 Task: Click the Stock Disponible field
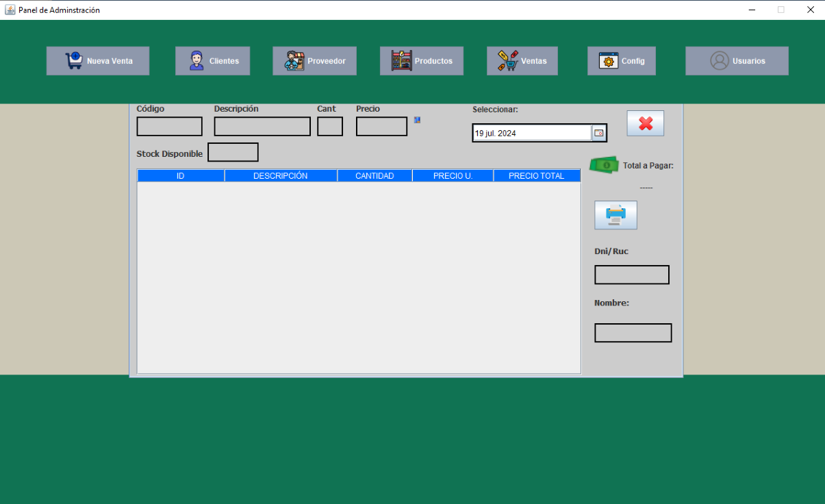[233, 152]
